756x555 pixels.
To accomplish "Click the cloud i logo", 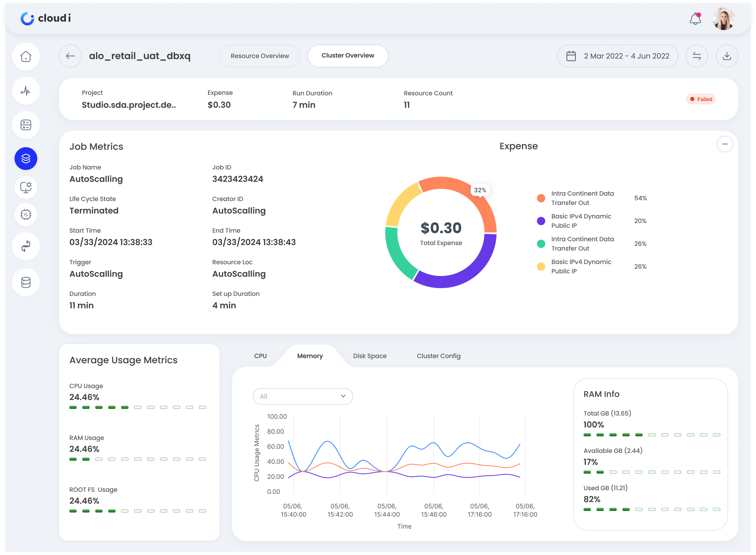I will (46, 18).
